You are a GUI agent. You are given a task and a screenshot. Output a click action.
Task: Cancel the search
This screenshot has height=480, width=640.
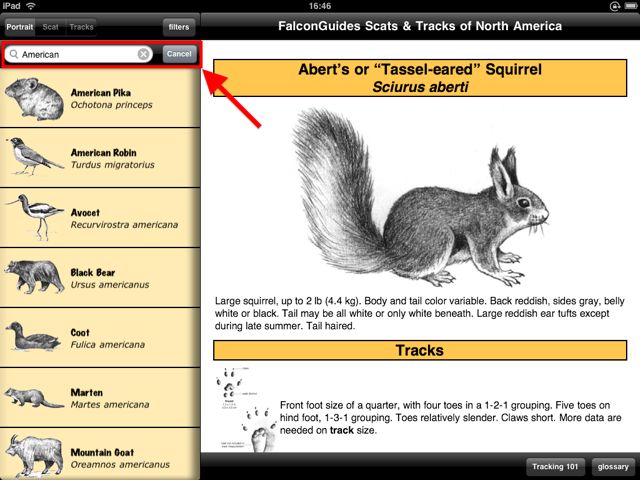179,54
